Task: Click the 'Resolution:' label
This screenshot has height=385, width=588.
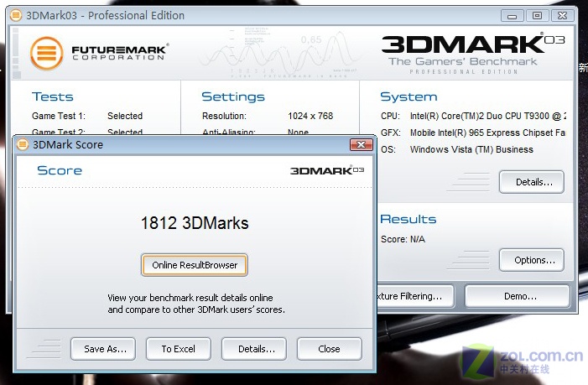Action: pyautogui.click(x=224, y=116)
